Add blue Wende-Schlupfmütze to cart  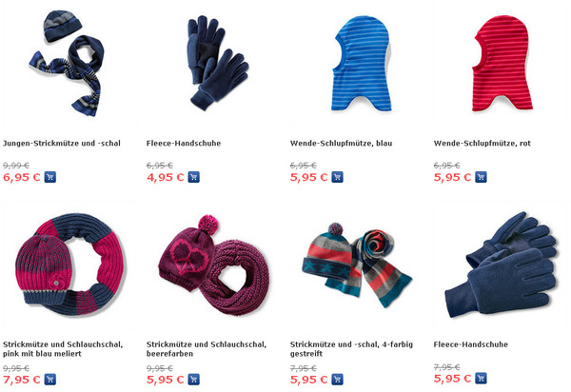(337, 177)
